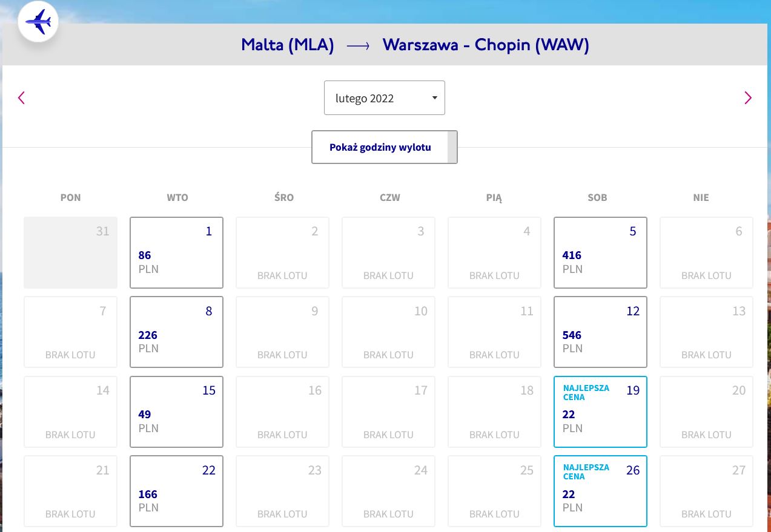The height and width of the screenshot is (532, 771).
Task: Click the CZW weekday header
Action: pos(389,197)
